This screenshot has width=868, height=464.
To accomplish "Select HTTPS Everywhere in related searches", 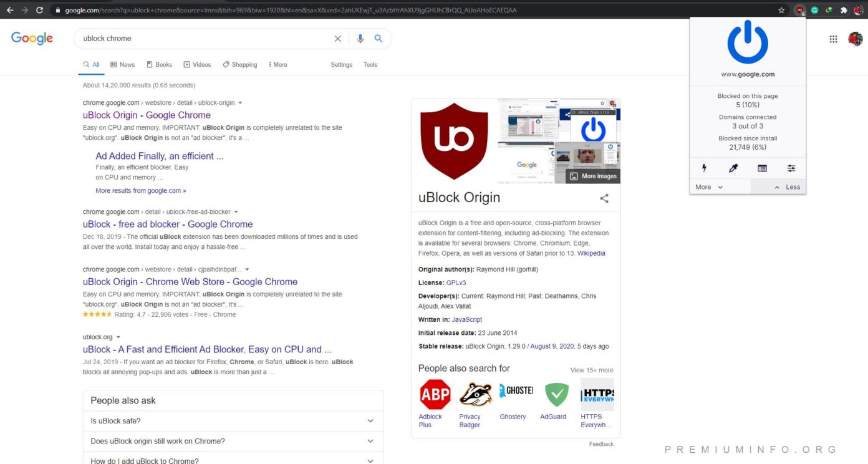I will (597, 403).
